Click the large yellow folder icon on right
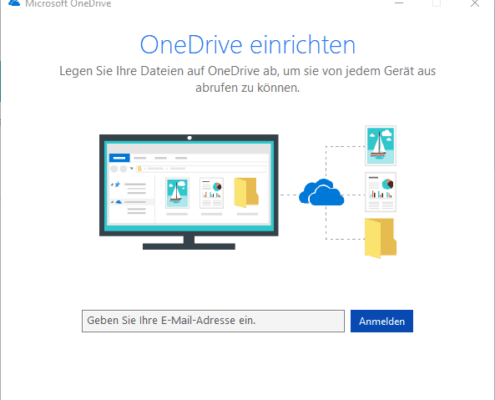 [x=380, y=238]
